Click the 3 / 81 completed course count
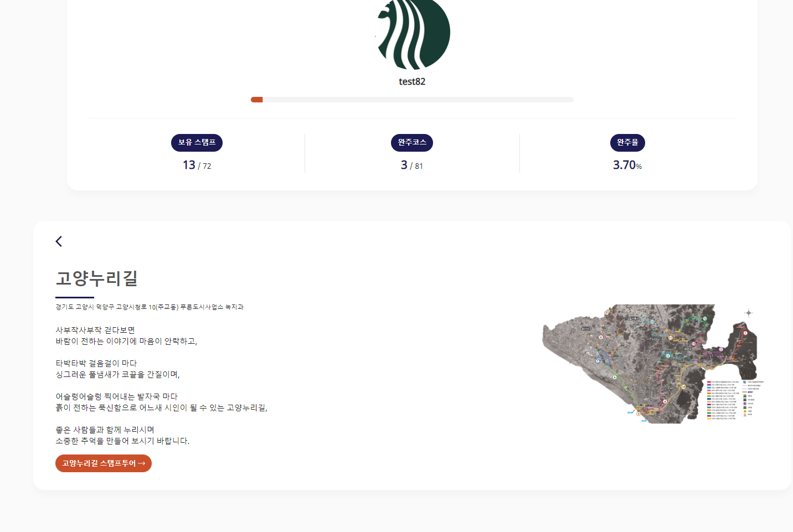This screenshot has width=793, height=532. [412, 165]
